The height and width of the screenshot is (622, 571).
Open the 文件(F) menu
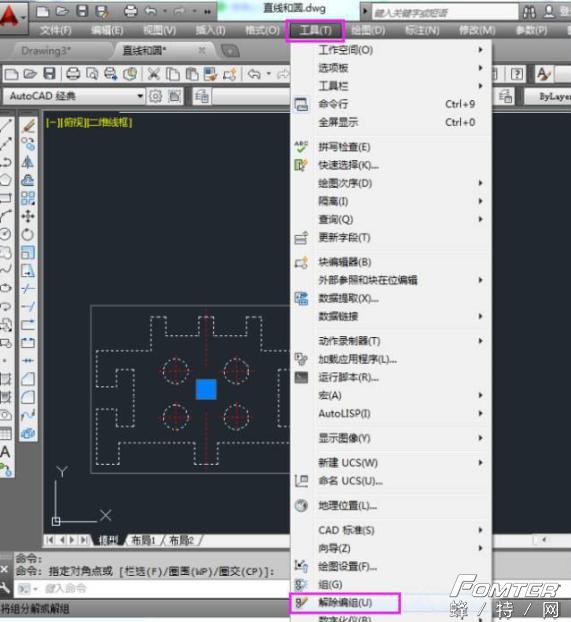(x=56, y=30)
